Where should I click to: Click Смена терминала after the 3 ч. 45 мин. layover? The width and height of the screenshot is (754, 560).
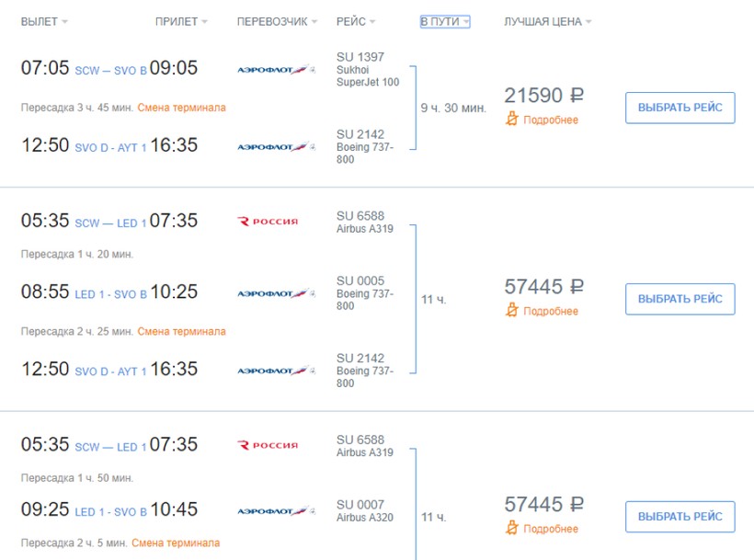(x=181, y=108)
